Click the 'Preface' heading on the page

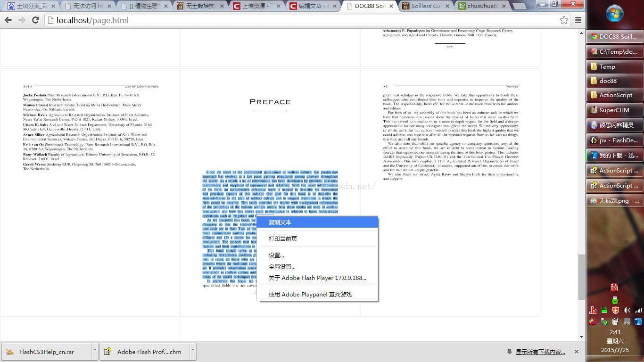coord(270,102)
